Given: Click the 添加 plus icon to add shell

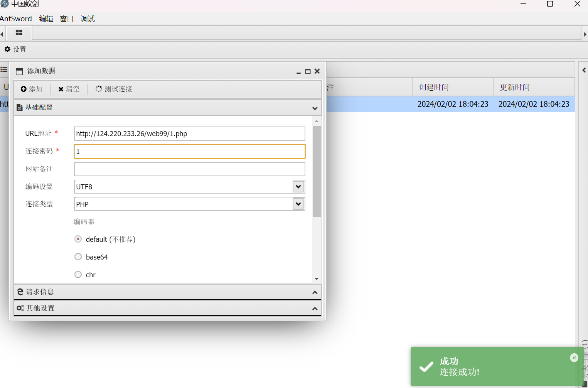Looking at the screenshot, I should 24,89.
